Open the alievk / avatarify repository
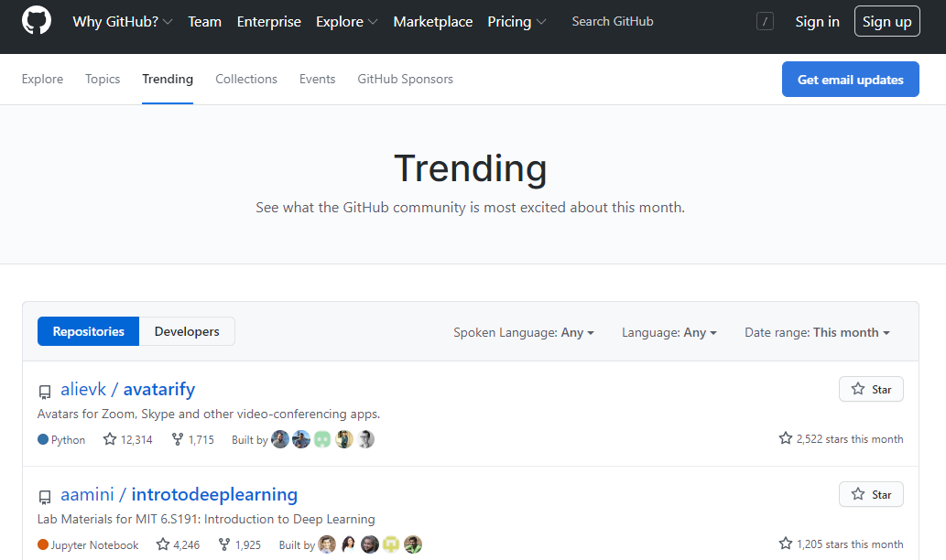The image size is (946, 560). click(128, 390)
